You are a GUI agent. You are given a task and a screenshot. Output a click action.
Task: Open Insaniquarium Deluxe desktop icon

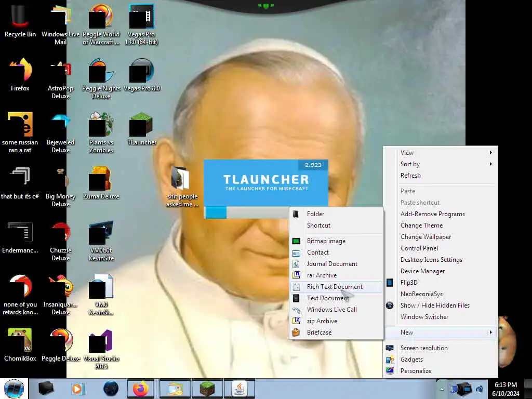pos(60,295)
